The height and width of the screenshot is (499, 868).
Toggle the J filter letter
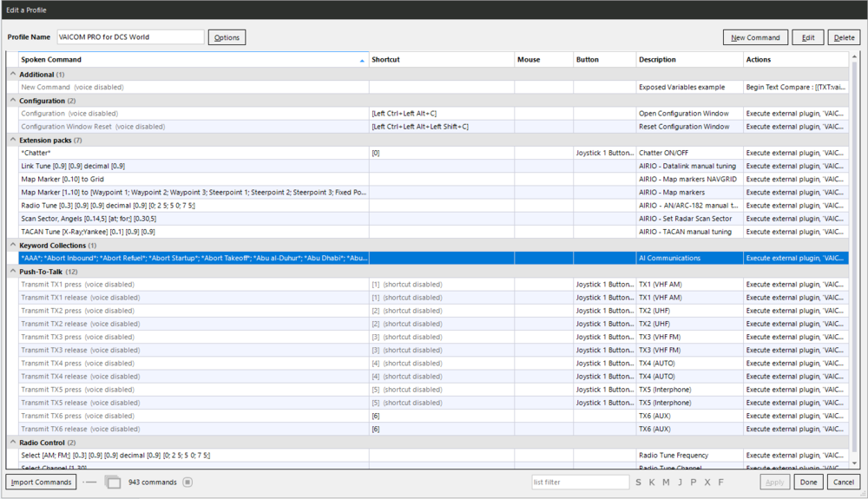(680, 483)
